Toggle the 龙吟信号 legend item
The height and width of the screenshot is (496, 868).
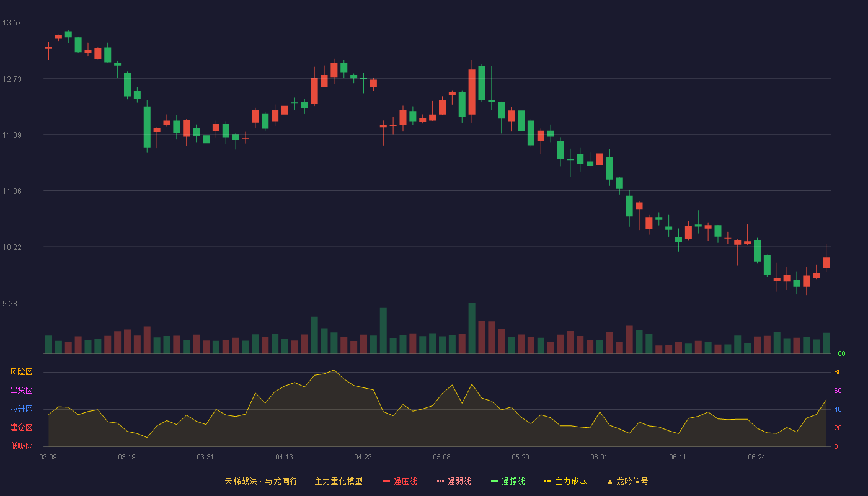(x=627, y=481)
